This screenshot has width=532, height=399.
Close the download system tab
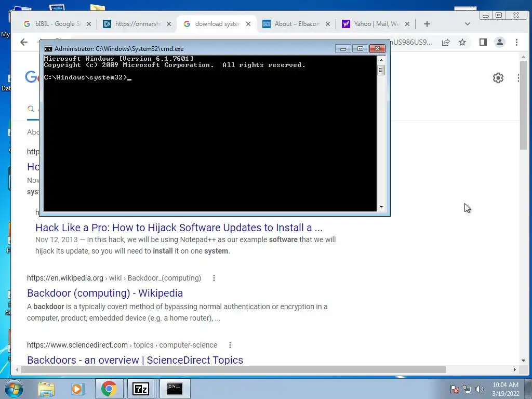(x=248, y=24)
